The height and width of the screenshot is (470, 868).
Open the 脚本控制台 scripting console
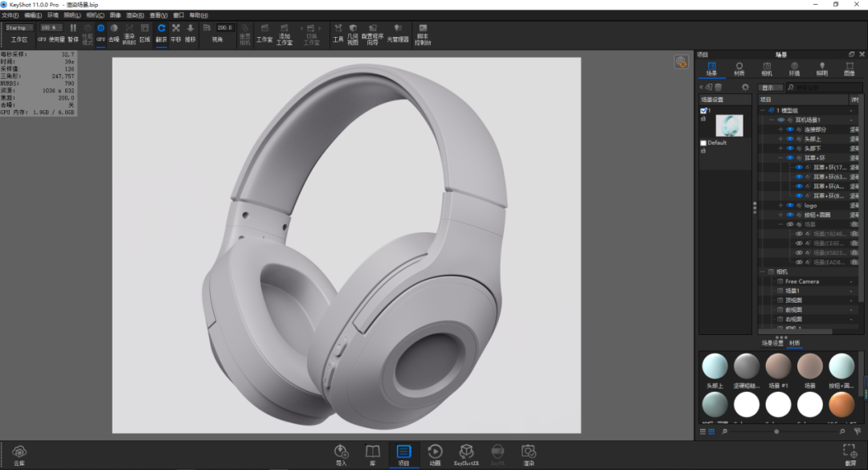point(423,34)
